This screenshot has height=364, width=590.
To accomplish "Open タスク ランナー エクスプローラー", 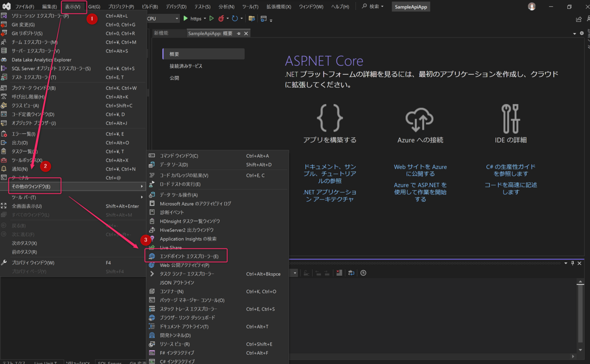I will pos(217,274).
